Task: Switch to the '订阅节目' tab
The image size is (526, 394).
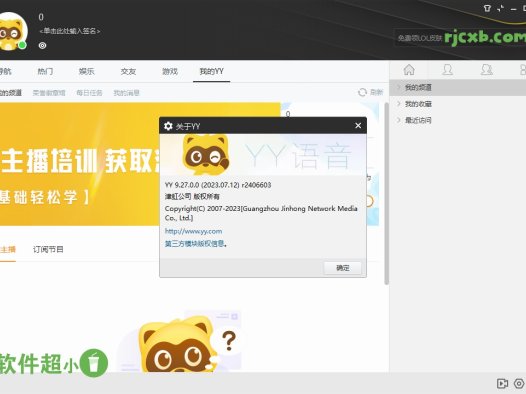Action: [48, 249]
